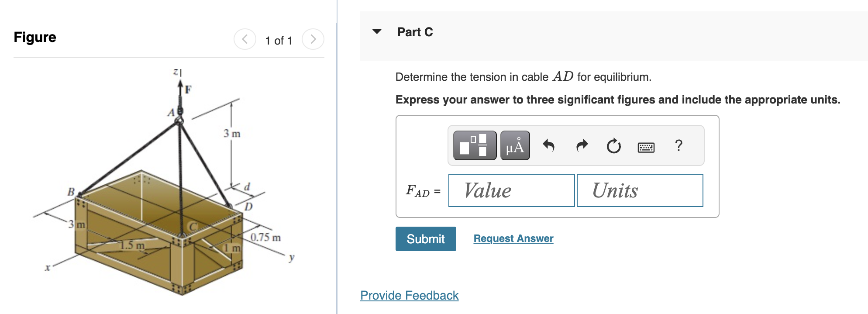Open the on-screen keyboard helper
The image size is (868, 314).
click(x=646, y=147)
